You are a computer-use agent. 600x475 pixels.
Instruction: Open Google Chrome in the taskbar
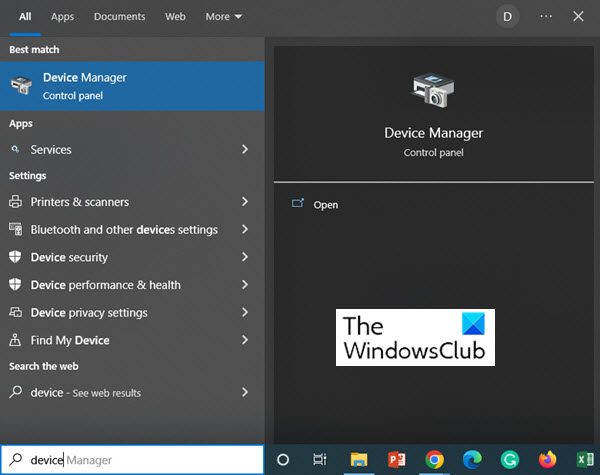[434, 460]
